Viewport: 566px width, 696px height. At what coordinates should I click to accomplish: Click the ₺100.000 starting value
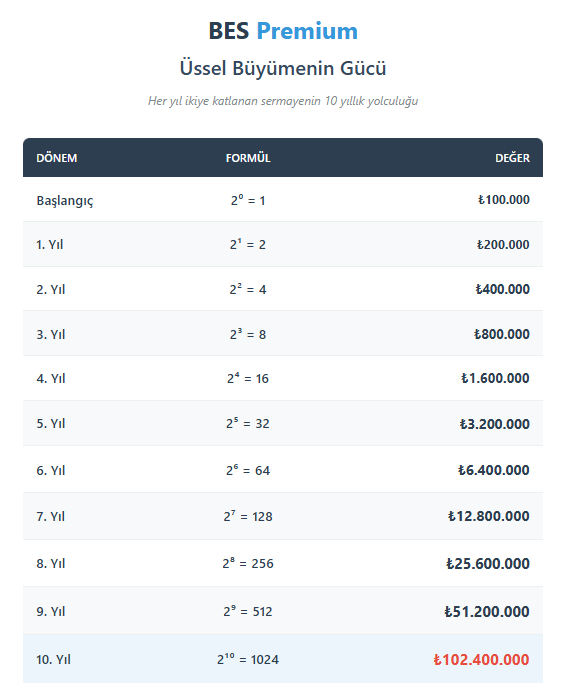(503, 200)
